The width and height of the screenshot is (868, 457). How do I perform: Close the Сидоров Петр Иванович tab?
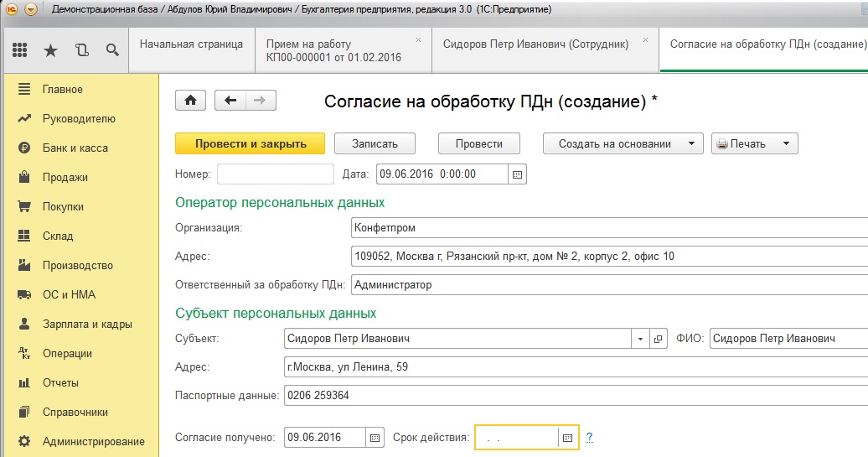(x=645, y=40)
